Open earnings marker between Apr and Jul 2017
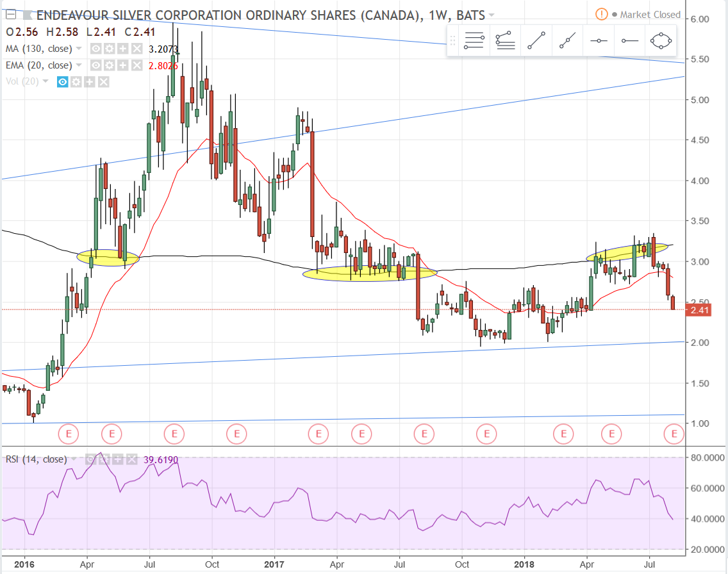Screen dimensions: 728x574 coord(361,434)
